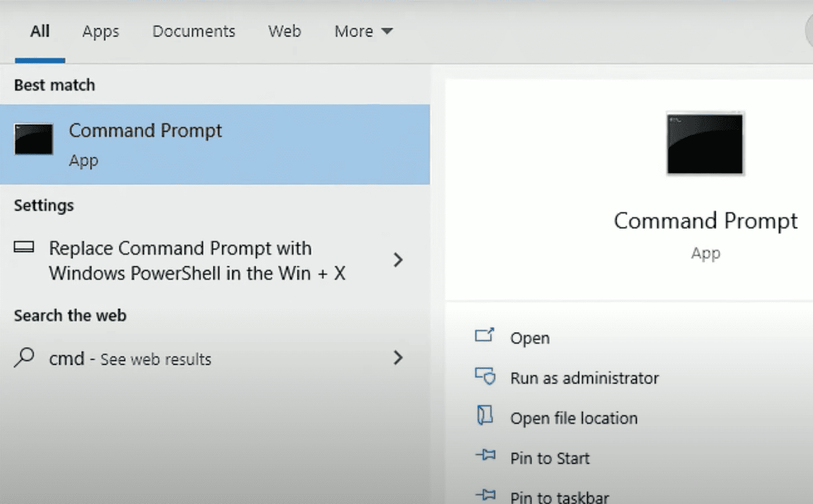Screen dimensions: 813x504
Task: Expand the More filter dropdown
Action: point(363,32)
